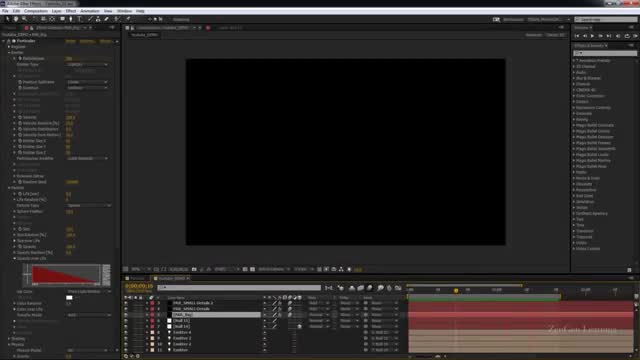Select the Selection arrow tool in toolbar
Image resolution: width=640 pixels, height=360 pixels.
click(7, 19)
